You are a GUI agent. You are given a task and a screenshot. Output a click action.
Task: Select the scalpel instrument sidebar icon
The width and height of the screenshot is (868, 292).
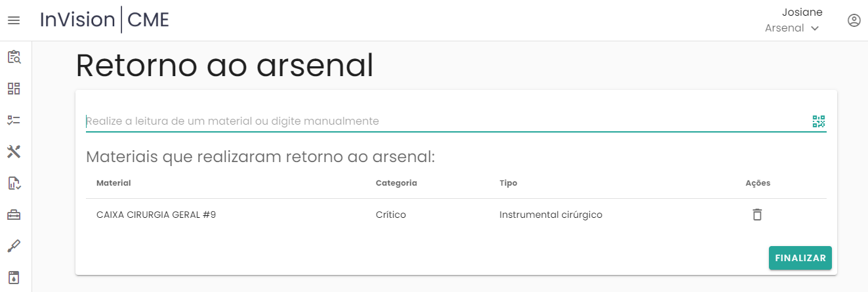(x=14, y=246)
